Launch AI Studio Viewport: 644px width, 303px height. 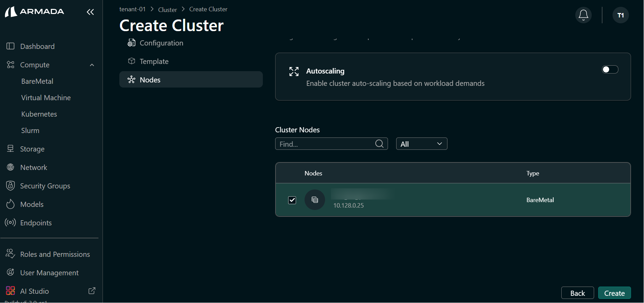[x=35, y=291]
